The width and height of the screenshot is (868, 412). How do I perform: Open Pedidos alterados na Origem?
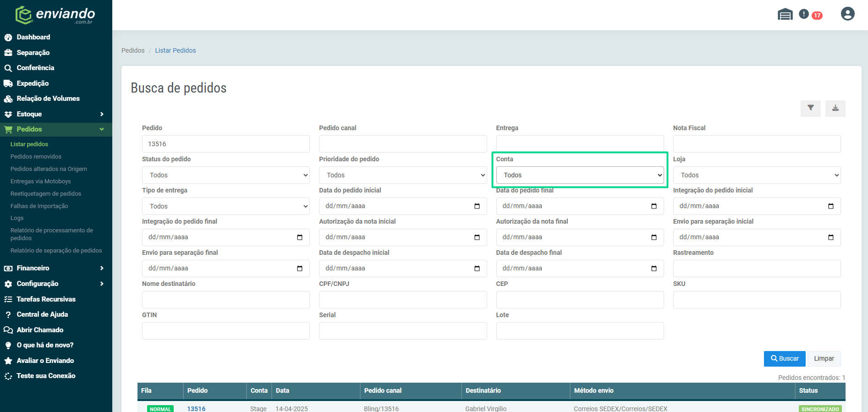pyautogui.click(x=49, y=169)
